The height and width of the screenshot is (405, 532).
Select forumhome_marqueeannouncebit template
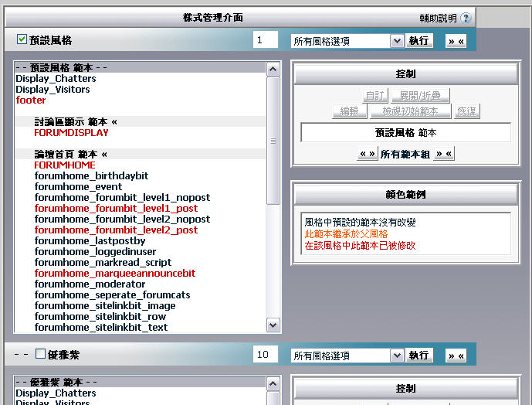click(x=115, y=273)
